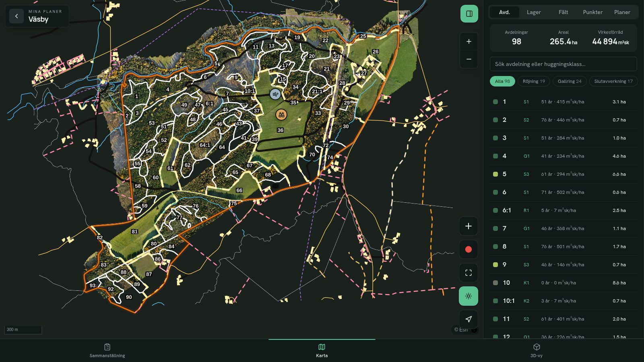Open the Sammanställning tab
This screenshot has height=362, width=644.
(x=107, y=350)
